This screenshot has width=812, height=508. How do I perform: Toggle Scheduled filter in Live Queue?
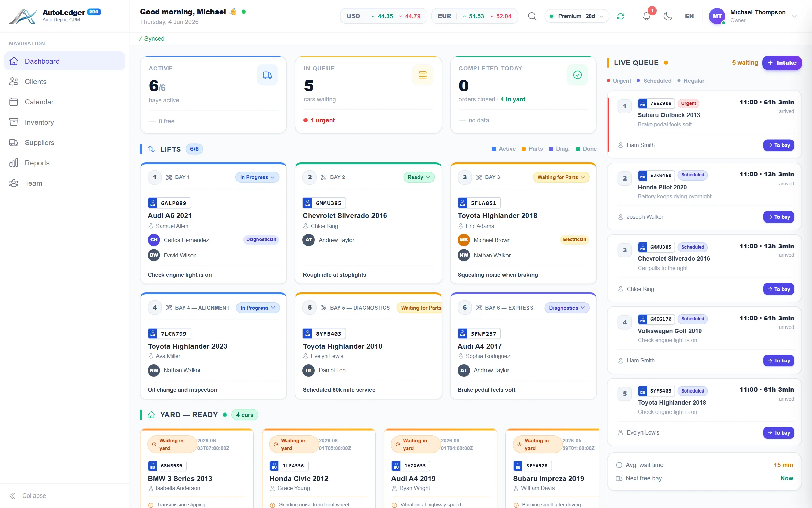[654, 81]
